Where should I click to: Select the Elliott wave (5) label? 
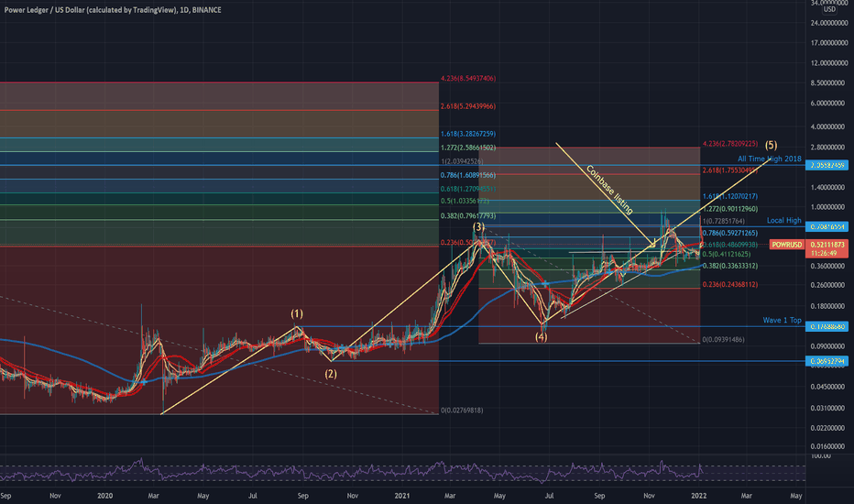click(x=771, y=145)
